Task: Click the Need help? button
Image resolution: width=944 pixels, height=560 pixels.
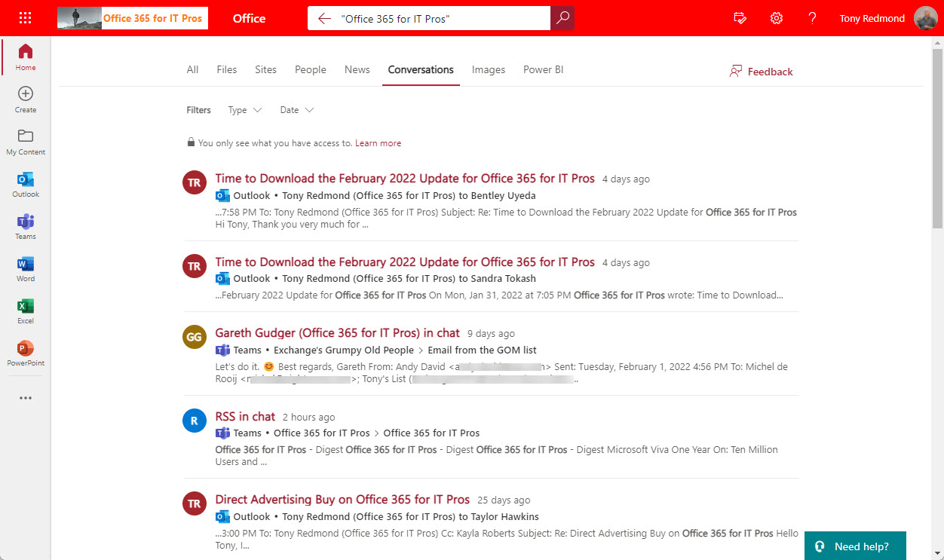Action: click(x=855, y=546)
